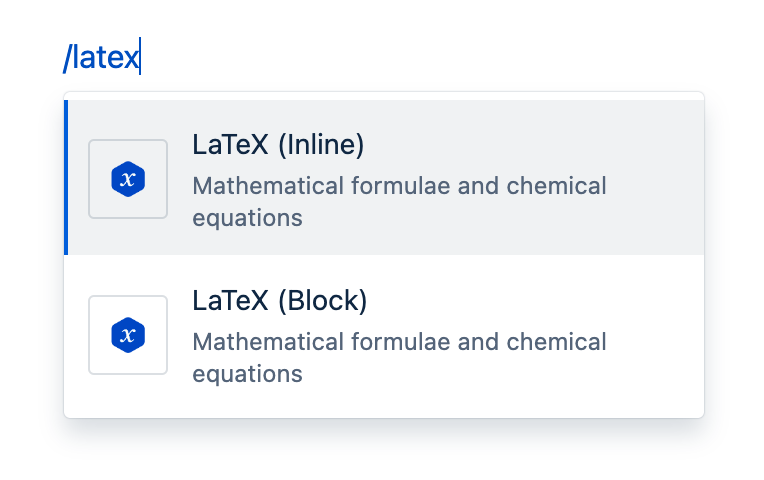Click the description under LaTeX (Inline)
Screen dimensions: 764x480
[398, 201]
